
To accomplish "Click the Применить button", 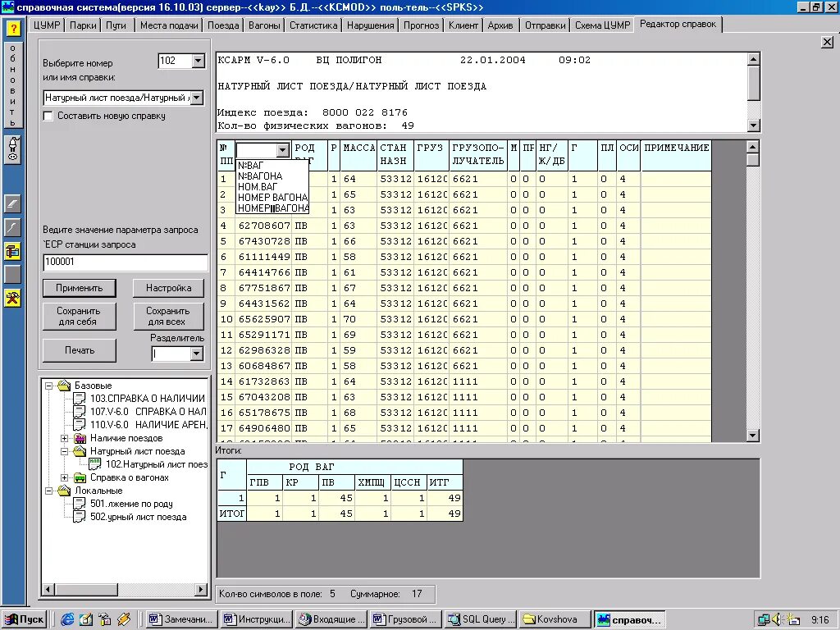I will 80,288.
